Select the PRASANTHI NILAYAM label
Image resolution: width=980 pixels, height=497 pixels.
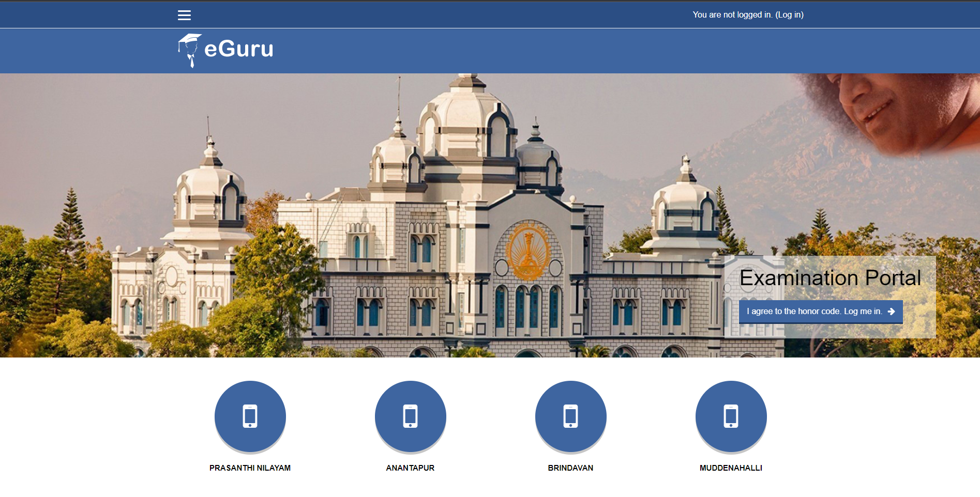[x=250, y=468]
